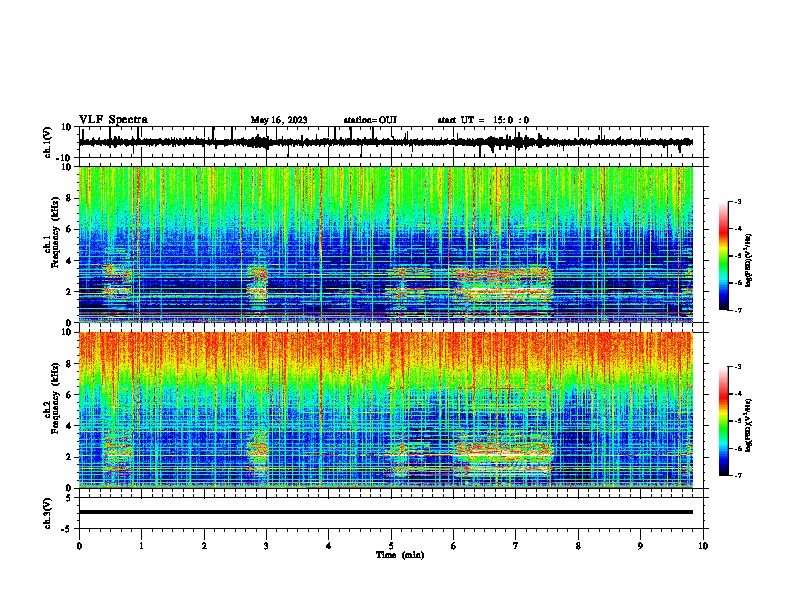Click the bright burst in ch.1 spectrogram near minute 7
This screenshot has height=612, width=792.
point(505,290)
